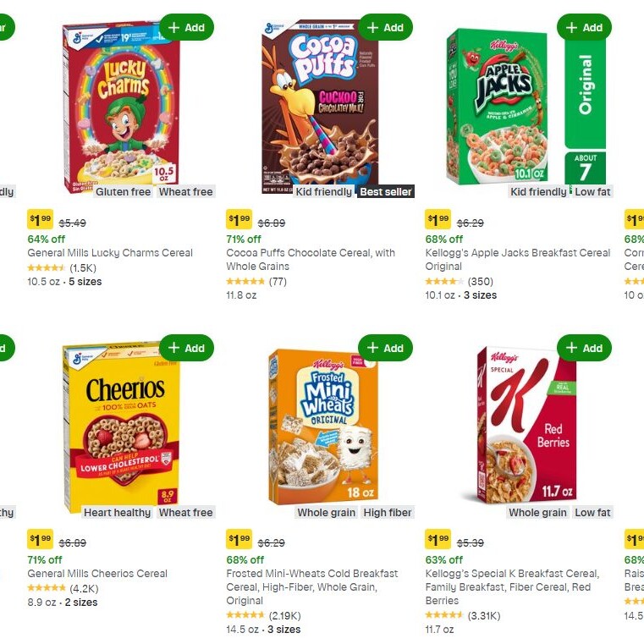644x644 pixels.
Task: Open the Special K box image
Action: 526,427
